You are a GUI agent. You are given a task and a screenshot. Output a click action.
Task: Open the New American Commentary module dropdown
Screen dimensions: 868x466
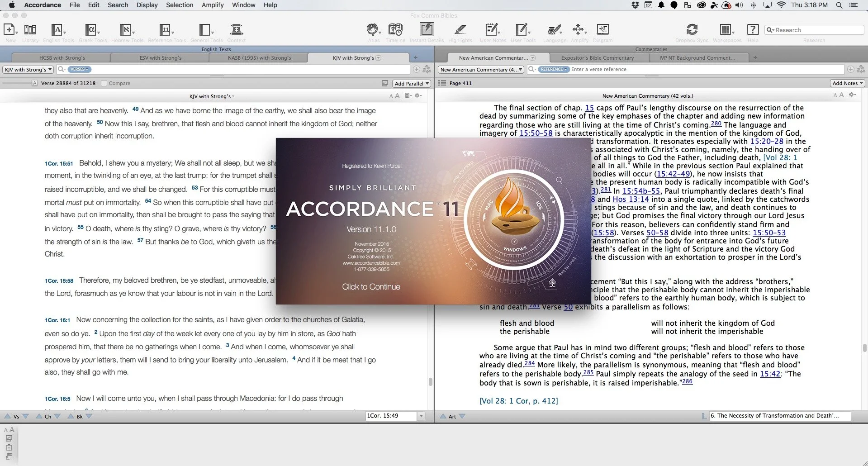[481, 70]
